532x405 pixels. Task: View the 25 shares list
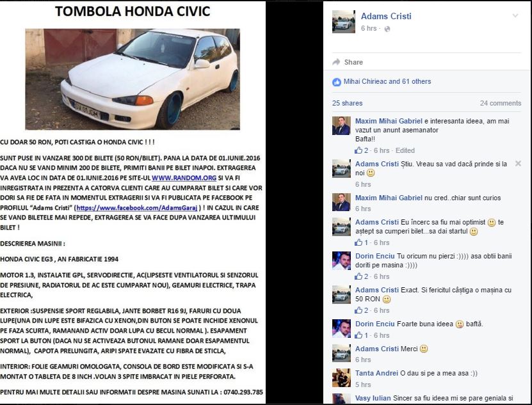coord(348,103)
